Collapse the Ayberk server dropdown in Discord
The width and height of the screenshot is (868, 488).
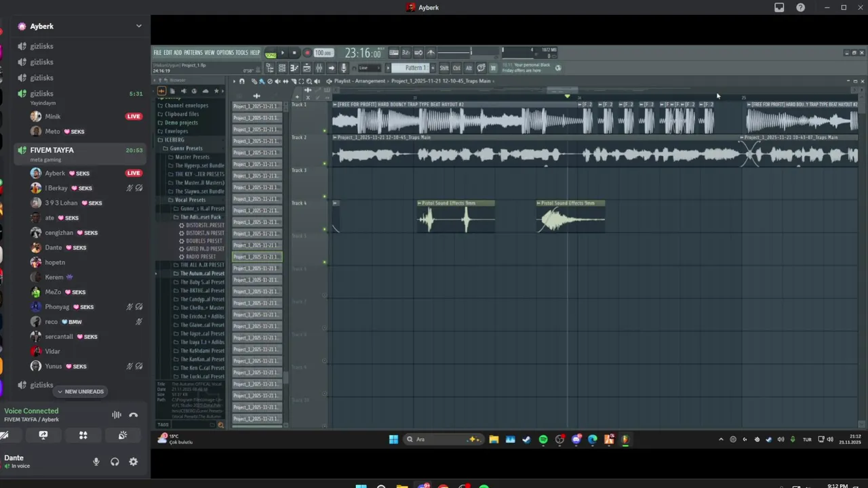tap(139, 26)
